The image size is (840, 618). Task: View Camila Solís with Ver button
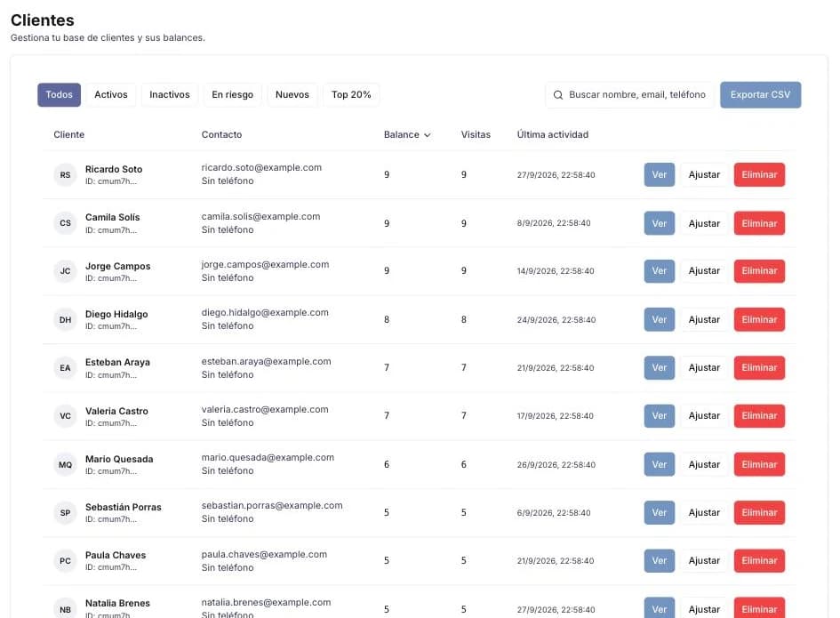click(659, 223)
